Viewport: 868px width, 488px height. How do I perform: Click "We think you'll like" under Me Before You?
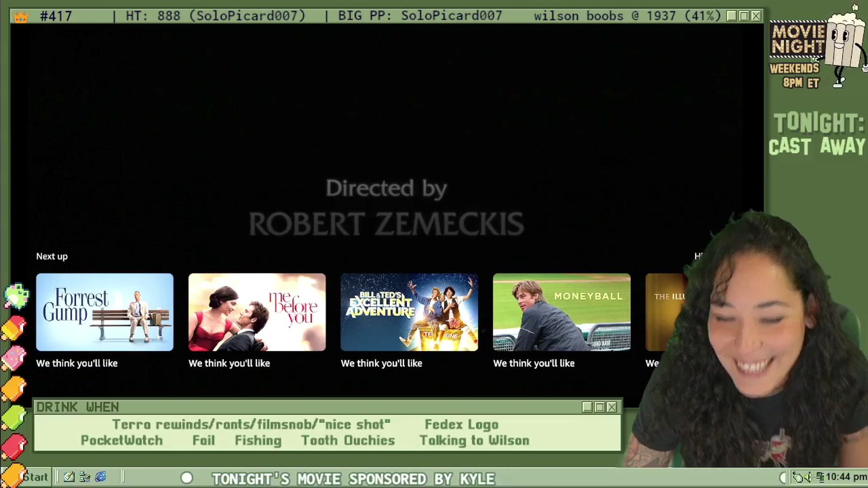(x=229, y=363)
